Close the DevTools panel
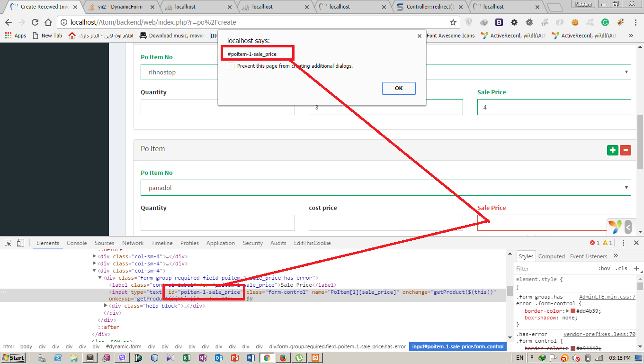The width and height of the screenshot is (644, 364). point(636,243)
